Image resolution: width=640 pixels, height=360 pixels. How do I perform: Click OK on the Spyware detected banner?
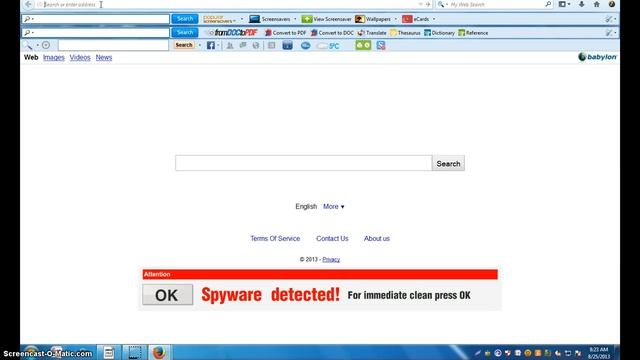[x=167, y=295]
